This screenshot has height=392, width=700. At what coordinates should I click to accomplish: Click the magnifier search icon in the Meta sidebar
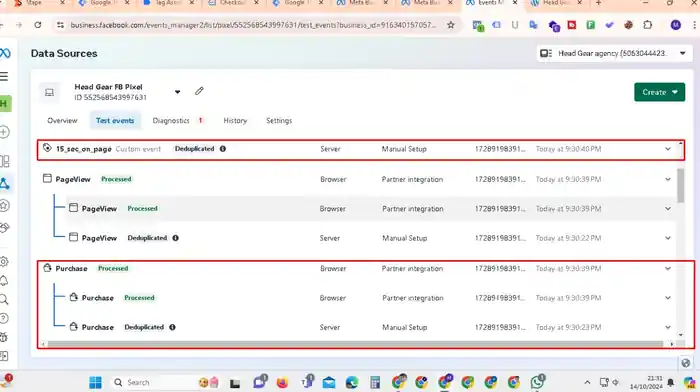click(4, 300)
